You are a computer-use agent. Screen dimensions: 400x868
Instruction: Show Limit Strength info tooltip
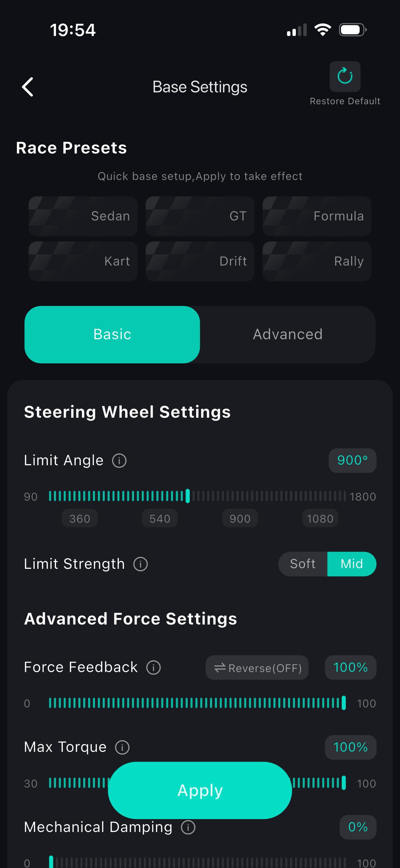pos(140,564)
